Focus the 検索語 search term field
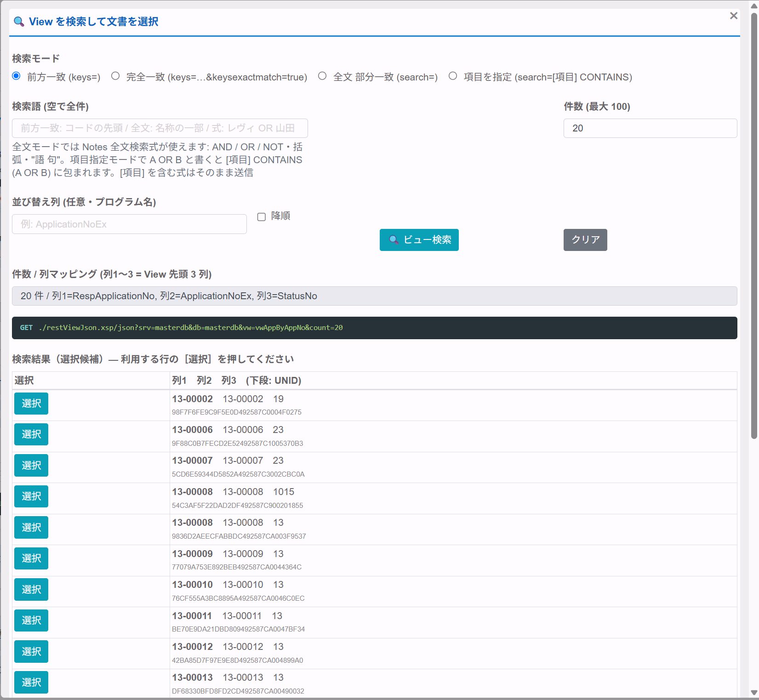The height and width of the screenshot is (700, 759). pos(160,128)
